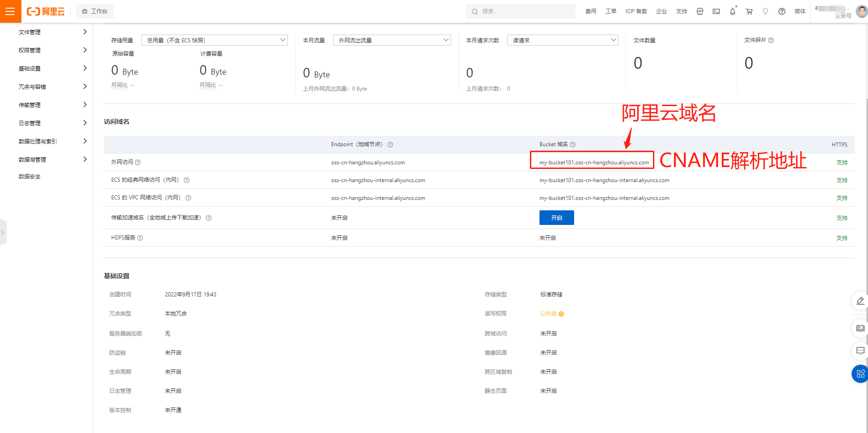Click help icon next to HDFS服务
868x433 pixels.
(140, 238)
